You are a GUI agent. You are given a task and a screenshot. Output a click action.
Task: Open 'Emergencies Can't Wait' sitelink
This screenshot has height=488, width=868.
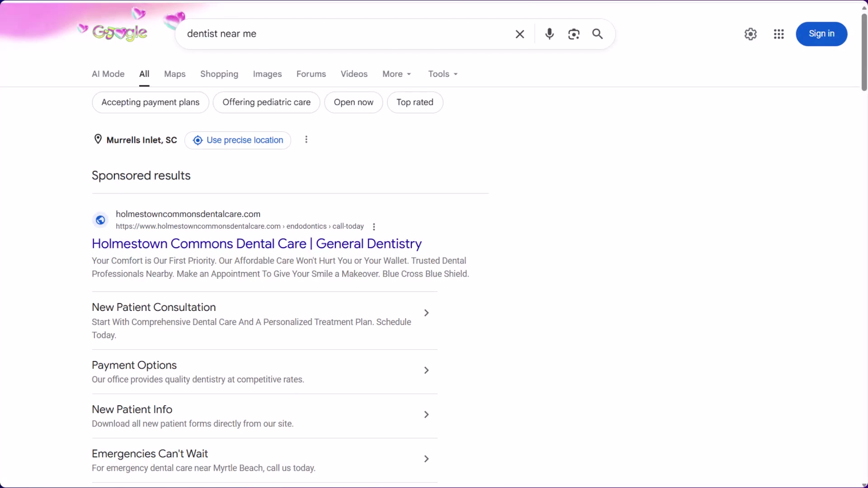tap(150, 454)
